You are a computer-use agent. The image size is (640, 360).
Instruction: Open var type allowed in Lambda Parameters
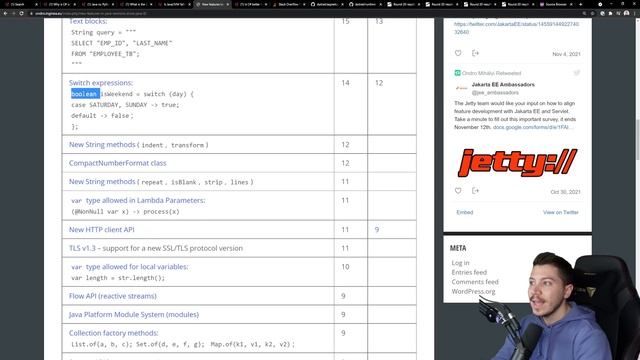coord(138,200)
